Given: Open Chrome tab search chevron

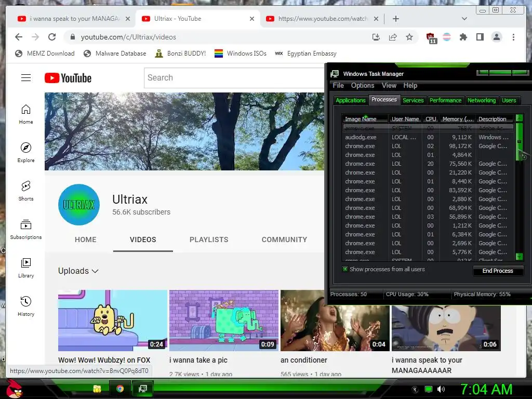Looking at the screenshot, I should click(x=464, y=19).
